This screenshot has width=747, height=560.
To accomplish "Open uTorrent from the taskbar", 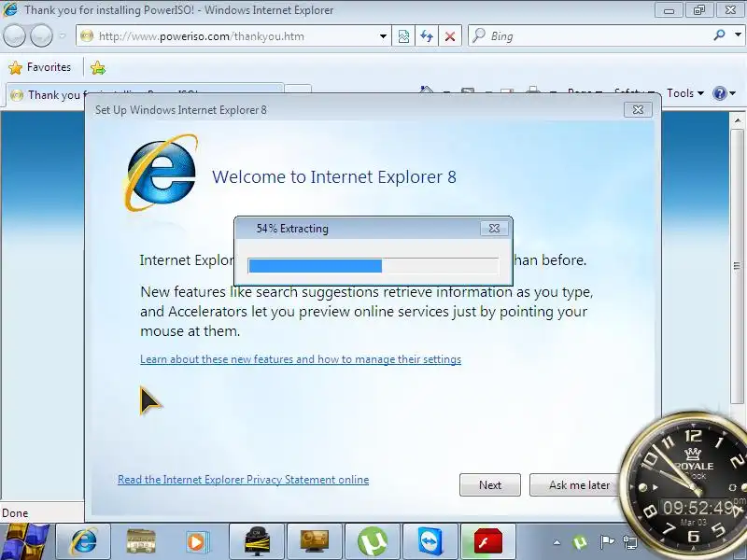I will (372, 542).
